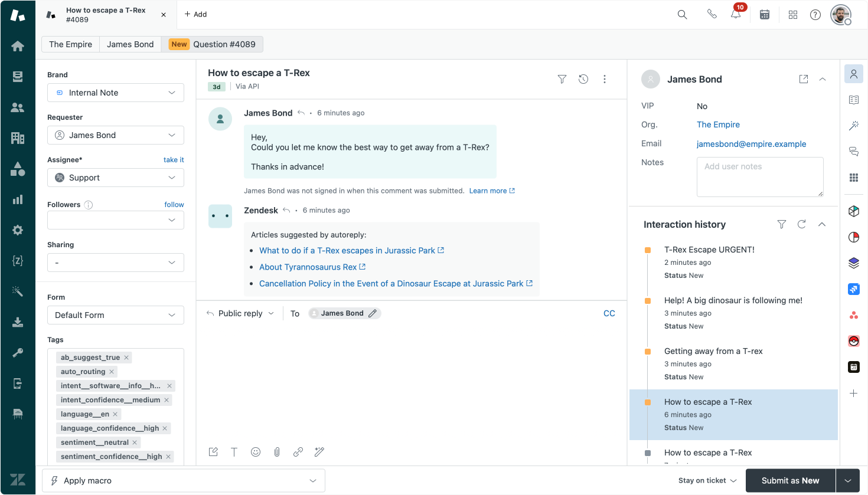The height and width of the screenshot is (495, 868).
Task: Click Submit as New button
Action: (791, 481)
